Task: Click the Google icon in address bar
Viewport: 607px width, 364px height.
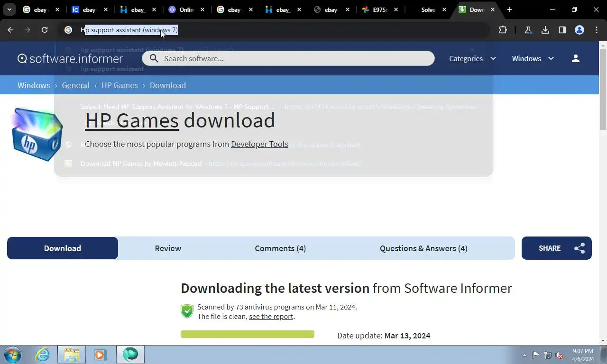Action: [x=68, y=30]
